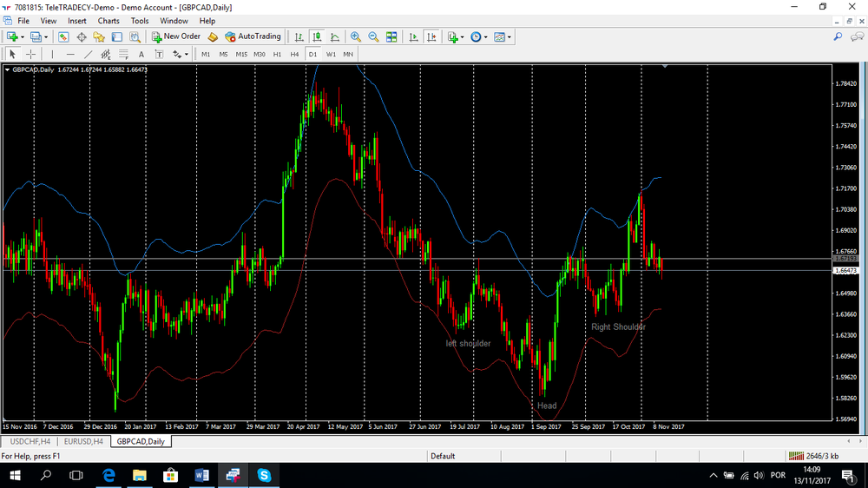Open the Templates icon
Viewport: 868px width, 488px height.
pyautogui.click(x=499, y=36)
